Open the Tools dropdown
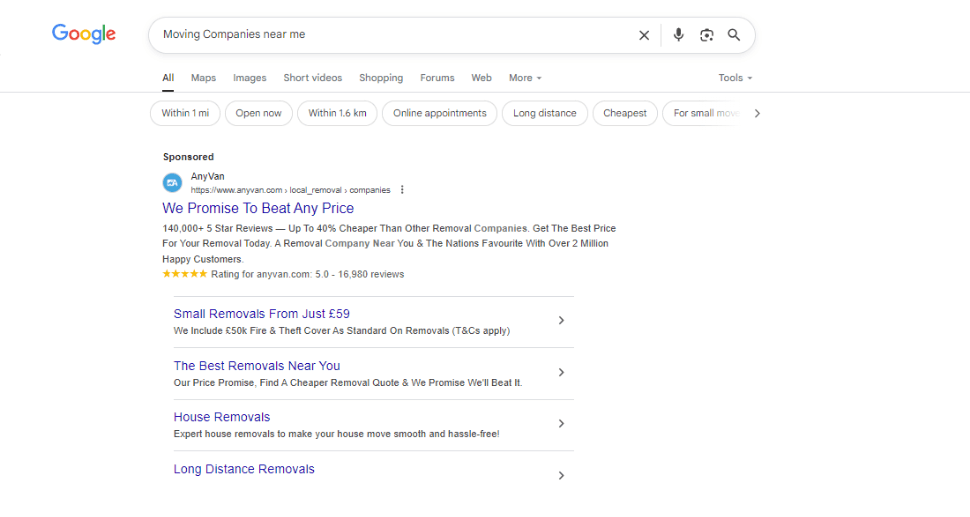 click(735, 78)
